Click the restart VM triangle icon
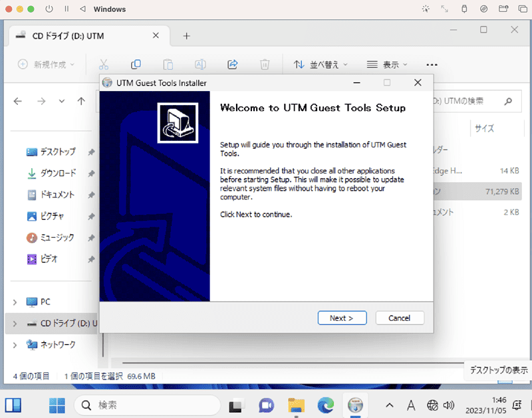Screen dimensions: 532x418 82,9
